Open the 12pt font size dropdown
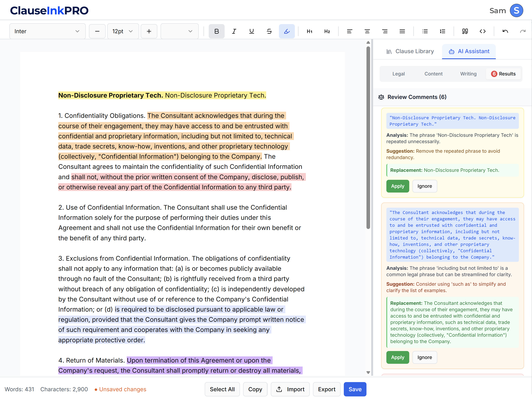Viewport: 532px width, 401px height. (123, 31)
